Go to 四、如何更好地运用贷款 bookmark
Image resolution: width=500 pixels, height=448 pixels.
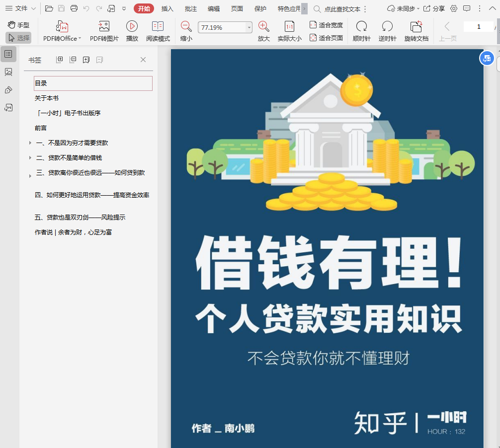click(92, 195)
